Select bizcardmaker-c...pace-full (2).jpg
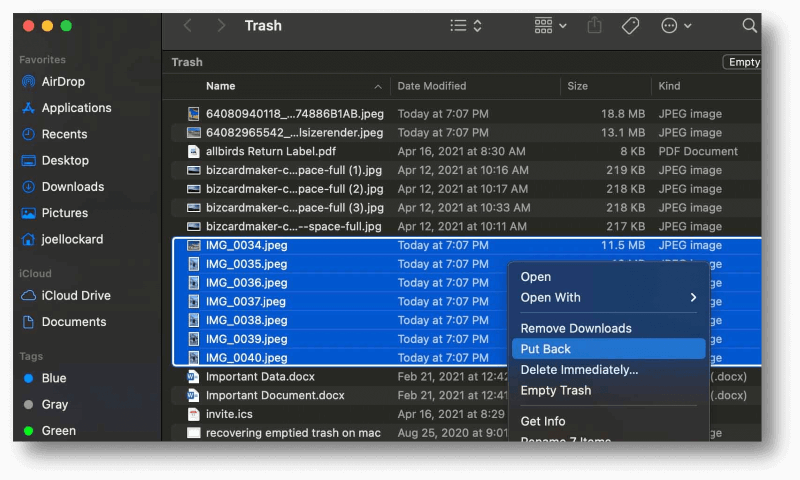 point(294,189)
